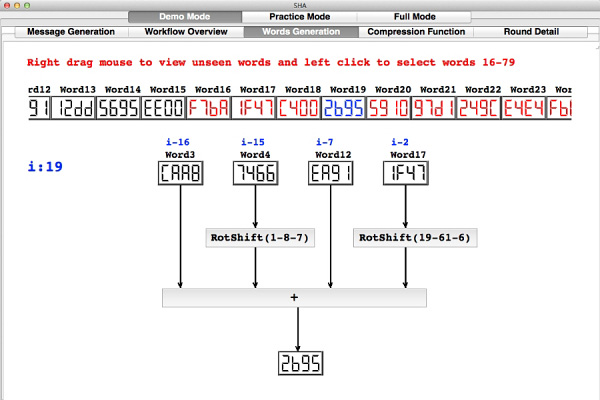Image resolution: width=600 pixels, height=400 pixels.
Task: Choose Word20 value 5910
Action: tap(393, 108)
